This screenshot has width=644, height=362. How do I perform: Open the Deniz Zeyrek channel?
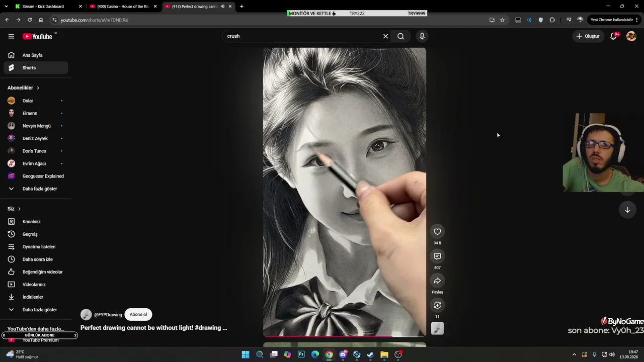pos(36,138)
